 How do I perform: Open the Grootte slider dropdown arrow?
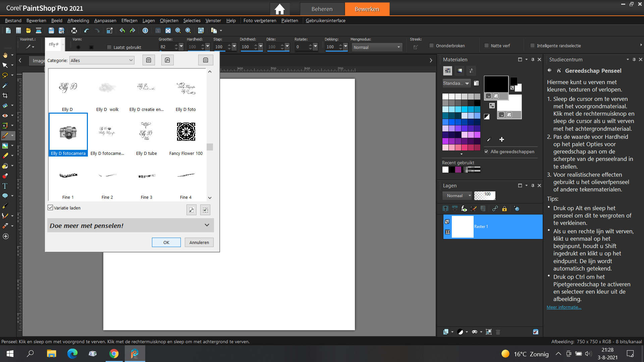(x=181, y=47)
